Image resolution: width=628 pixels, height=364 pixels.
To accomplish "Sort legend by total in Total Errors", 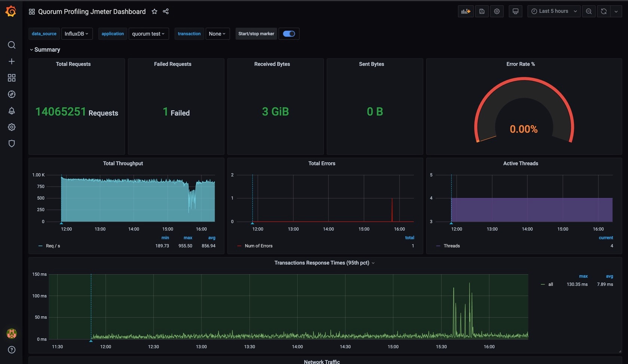I will point(410,238).
